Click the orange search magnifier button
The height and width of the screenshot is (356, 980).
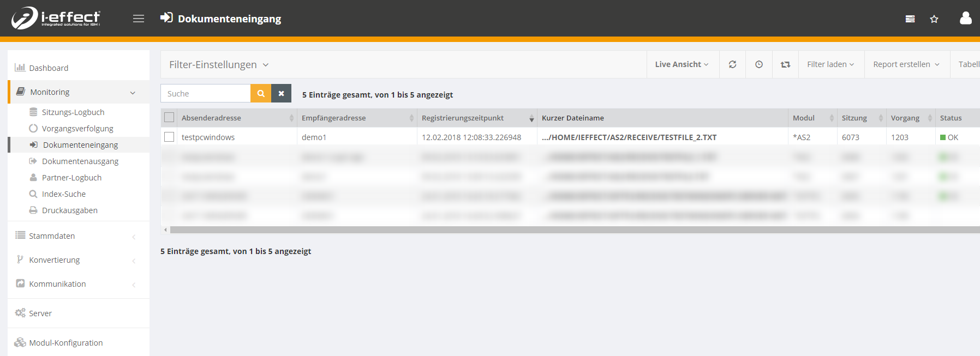pos(261,93)
